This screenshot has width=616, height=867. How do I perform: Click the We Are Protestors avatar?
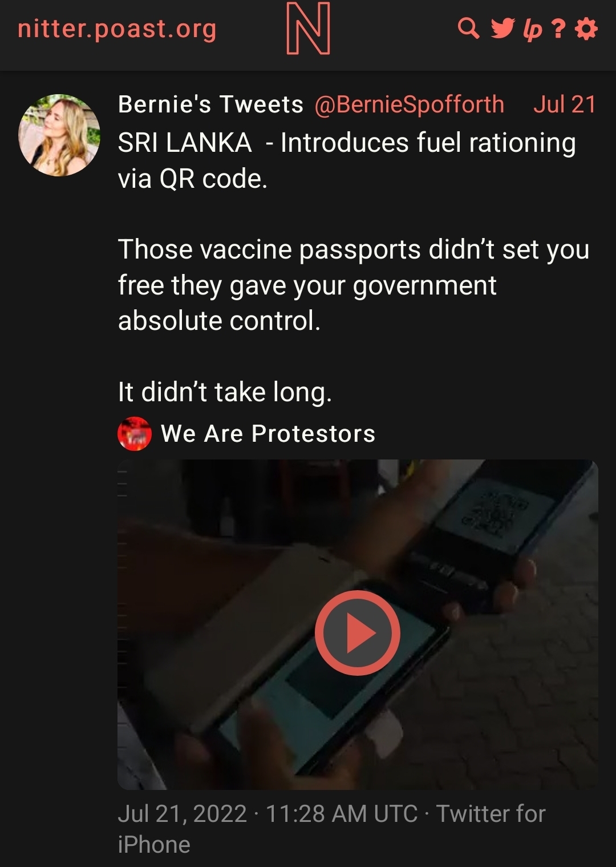pos(135,434)
